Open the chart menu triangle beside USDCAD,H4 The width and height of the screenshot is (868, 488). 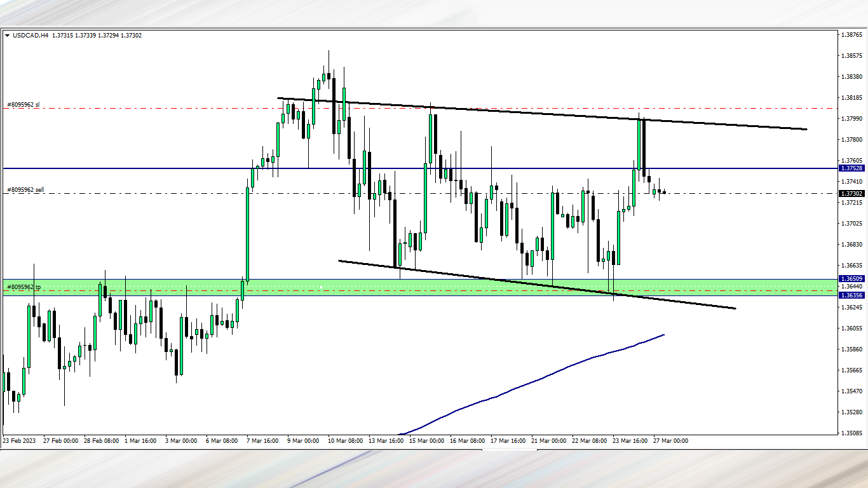pos(8,36)
